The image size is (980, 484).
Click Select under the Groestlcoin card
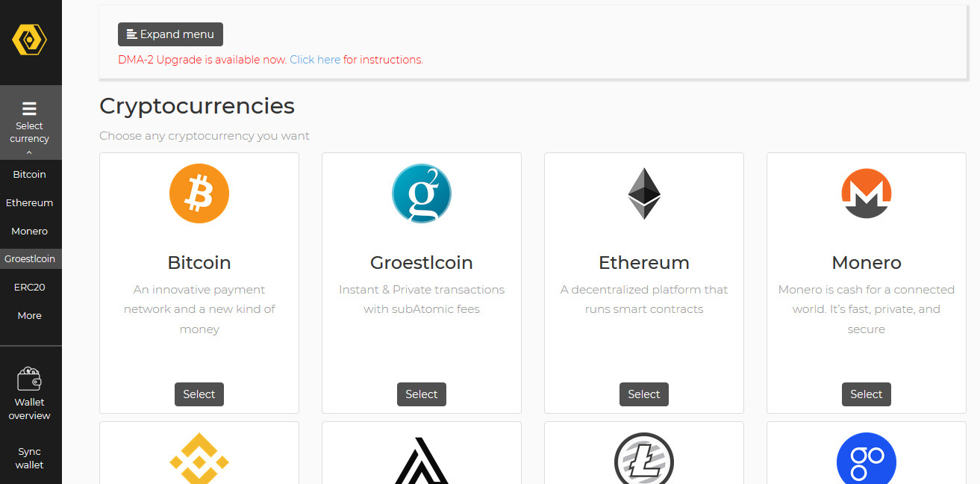422,394
